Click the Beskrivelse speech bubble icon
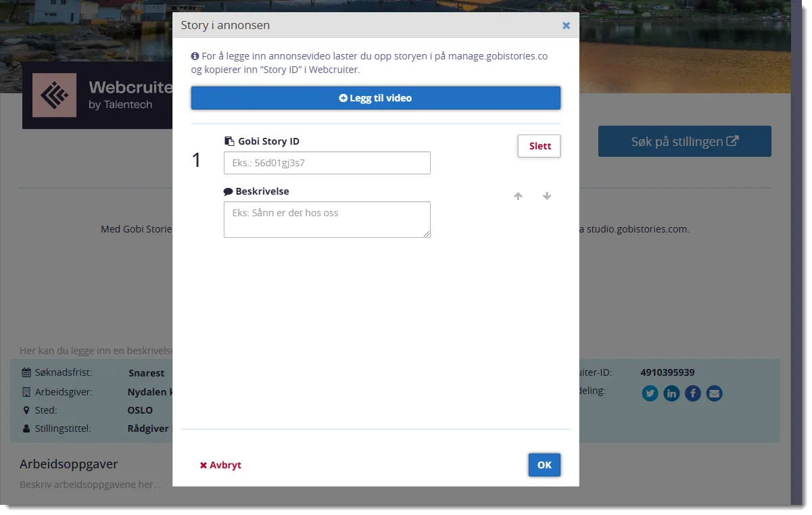Image resolution: width=812 pixels, height=515 pixels. coord(229,191)
